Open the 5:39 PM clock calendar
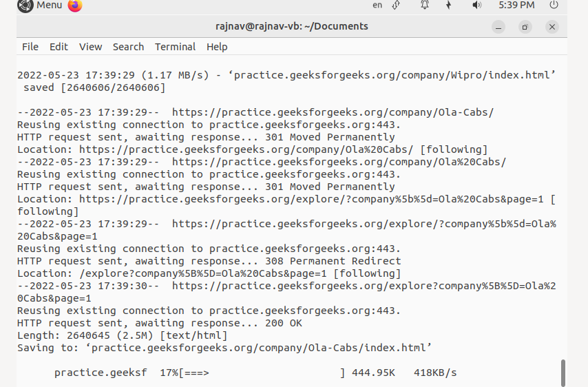 pyautogui.click(x=516, y=6)
